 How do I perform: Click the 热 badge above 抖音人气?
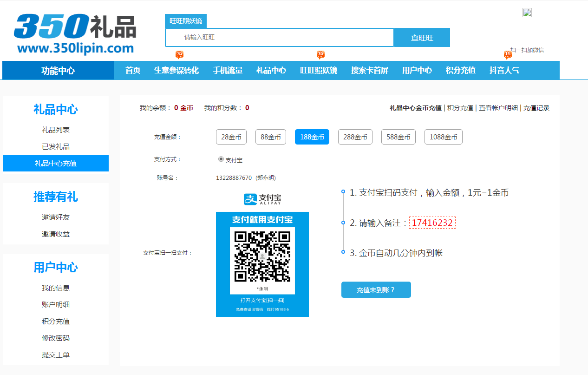[x=508, y=55]
